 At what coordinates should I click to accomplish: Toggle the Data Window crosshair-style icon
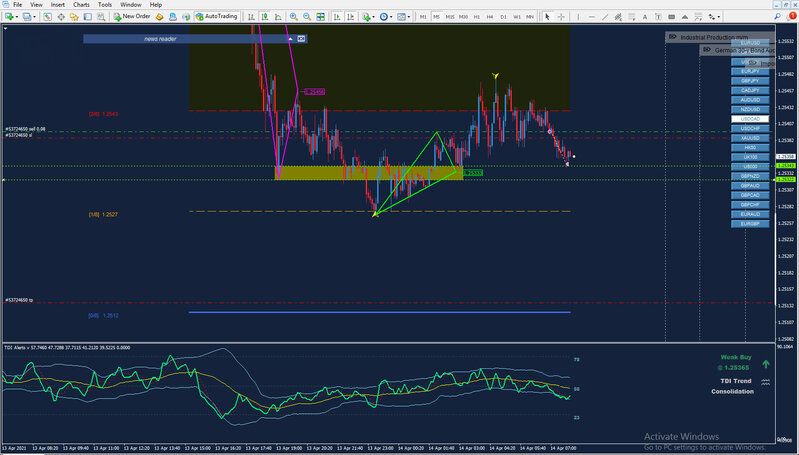click(61, 17)
